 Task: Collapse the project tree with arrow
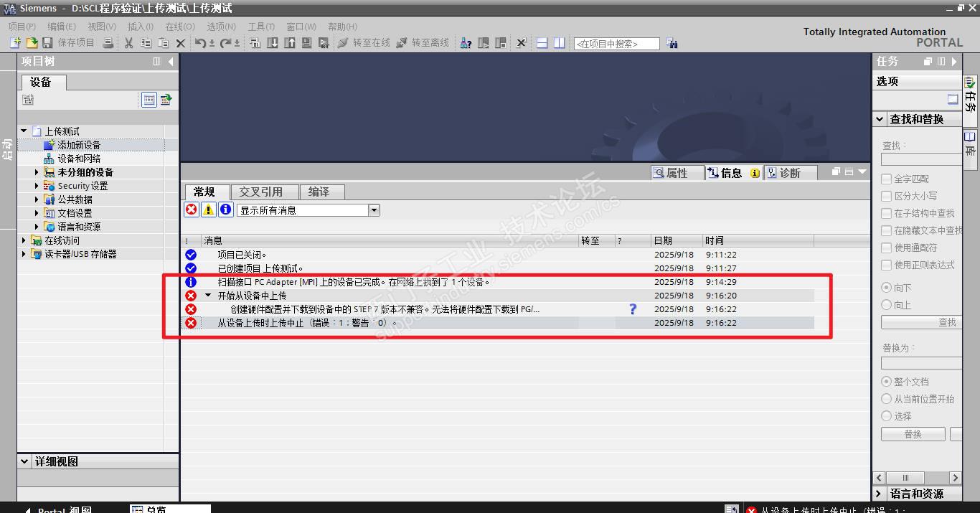[171, 62]
